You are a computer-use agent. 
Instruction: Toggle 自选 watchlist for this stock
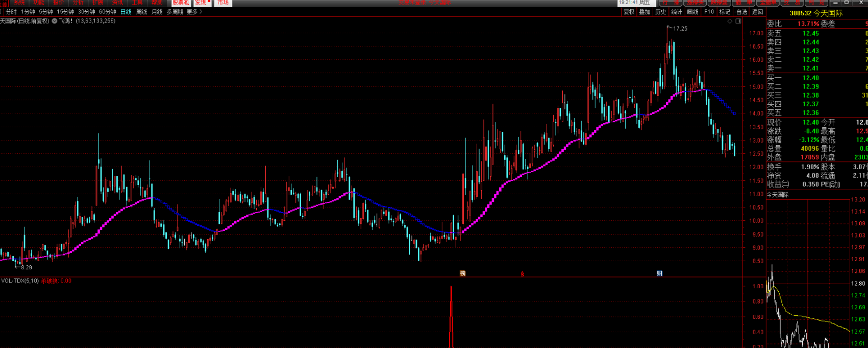pos(741,12)
